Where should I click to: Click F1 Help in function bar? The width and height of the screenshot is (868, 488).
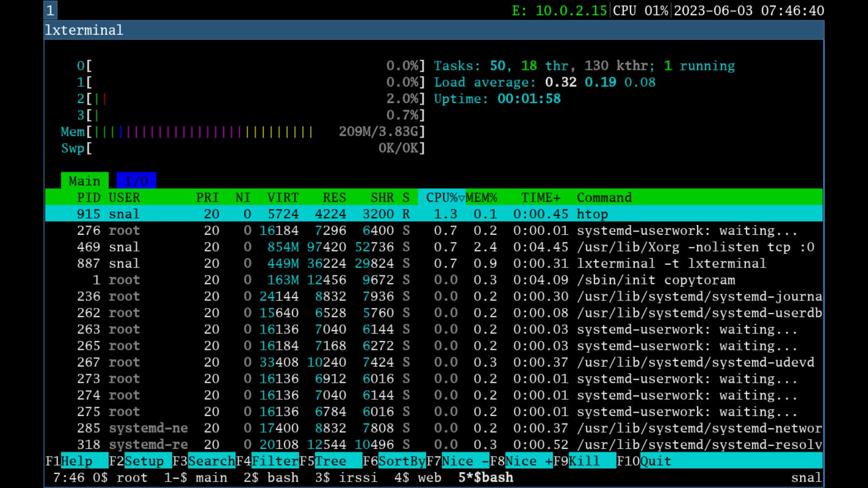(x=76, y=461)
